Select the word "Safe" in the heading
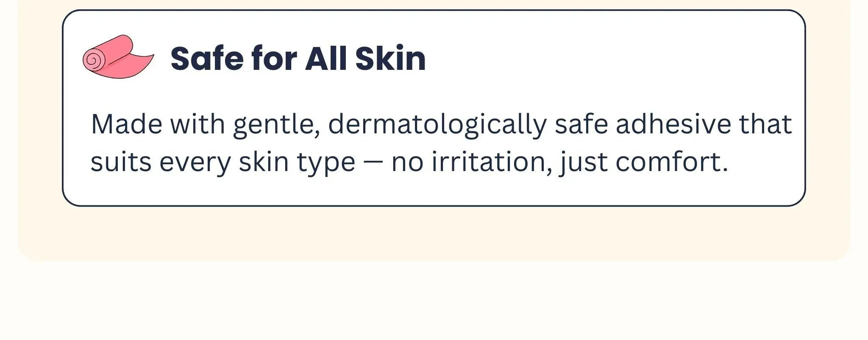The image size is (868, 340). click(207, 58)
